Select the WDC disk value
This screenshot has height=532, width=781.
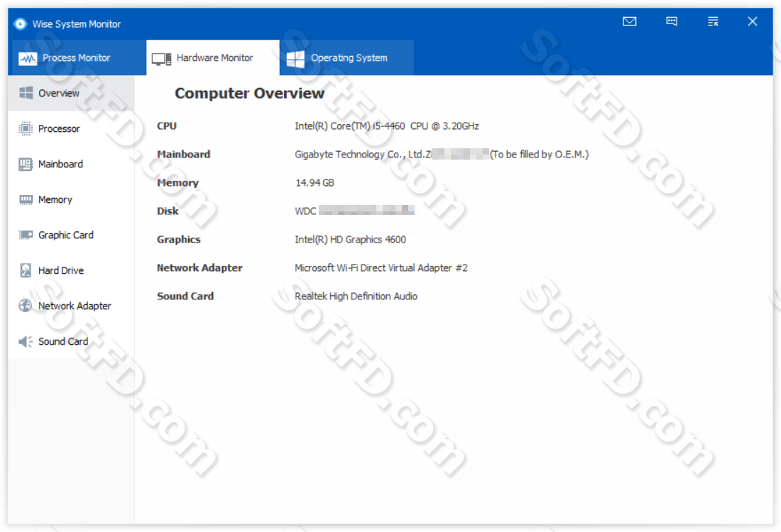354,211
